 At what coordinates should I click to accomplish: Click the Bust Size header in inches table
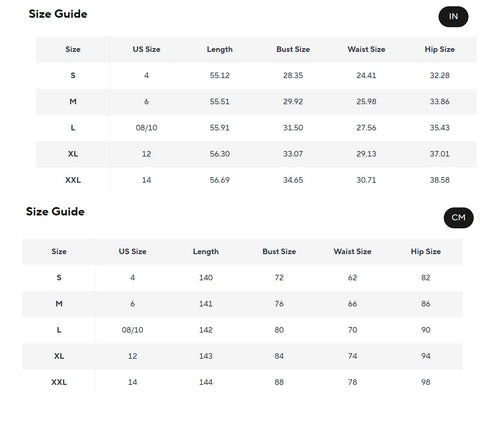293,49
